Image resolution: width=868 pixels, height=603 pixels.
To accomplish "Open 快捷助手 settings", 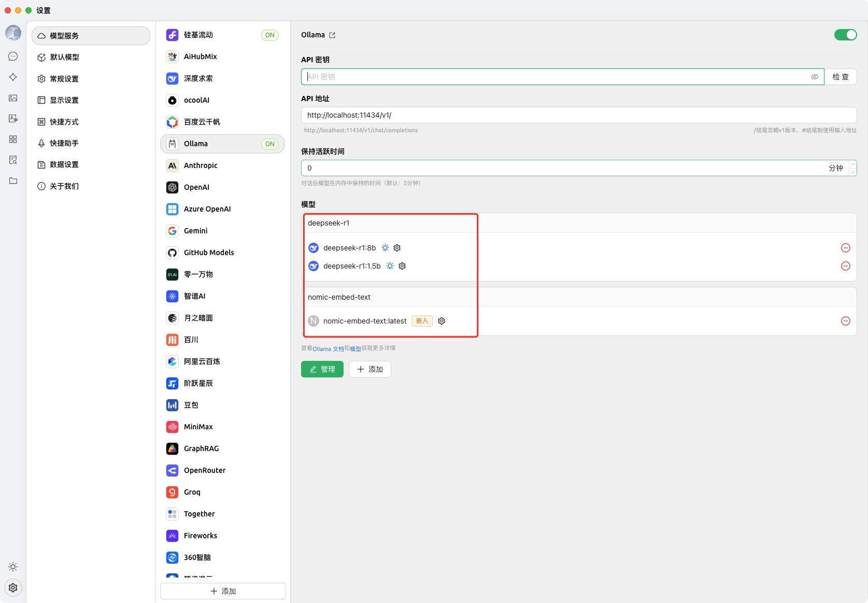I will coord(91,143).
